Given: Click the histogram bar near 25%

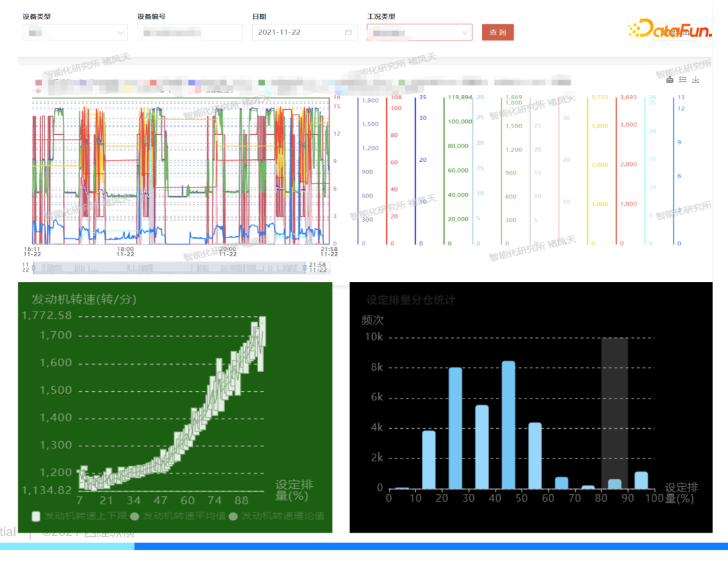Looking at the screenshot, I should (456, 428).
